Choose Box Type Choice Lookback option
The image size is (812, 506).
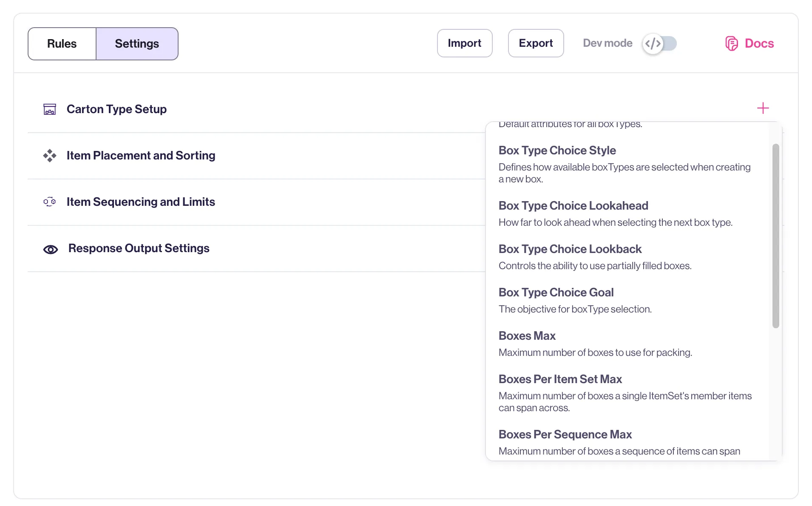pyautogui.click(x=627, y=258)
